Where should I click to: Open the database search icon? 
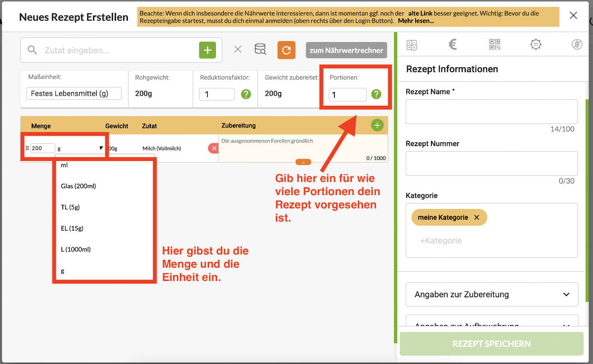point(260,49)
